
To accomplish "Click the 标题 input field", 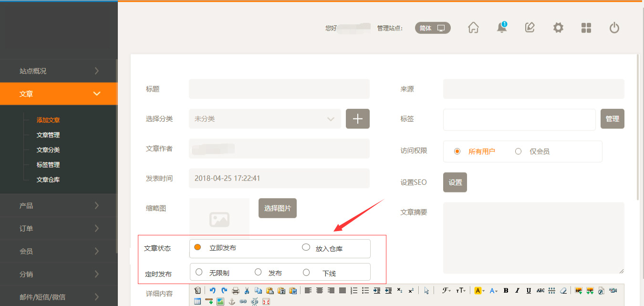I will [279, 89].
